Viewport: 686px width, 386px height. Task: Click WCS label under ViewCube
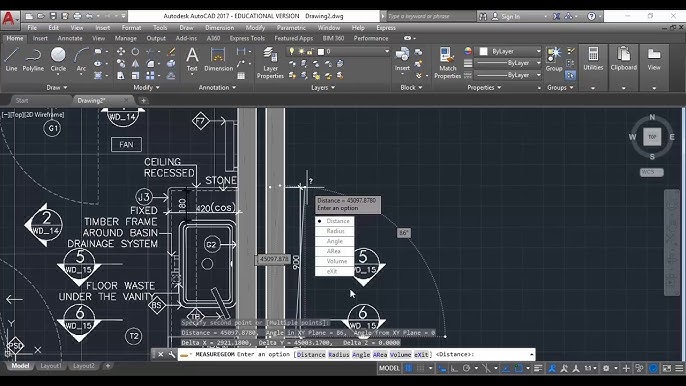[x=651, y=172]
